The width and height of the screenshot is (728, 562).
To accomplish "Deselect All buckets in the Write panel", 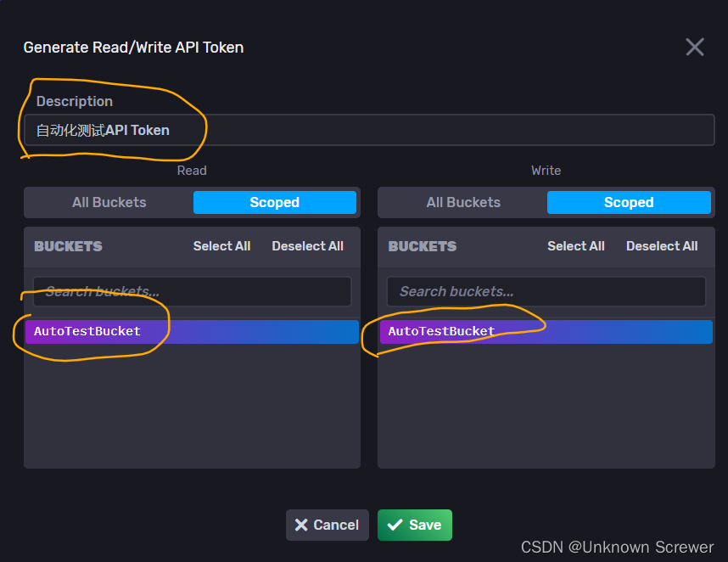I will point(662,246).
